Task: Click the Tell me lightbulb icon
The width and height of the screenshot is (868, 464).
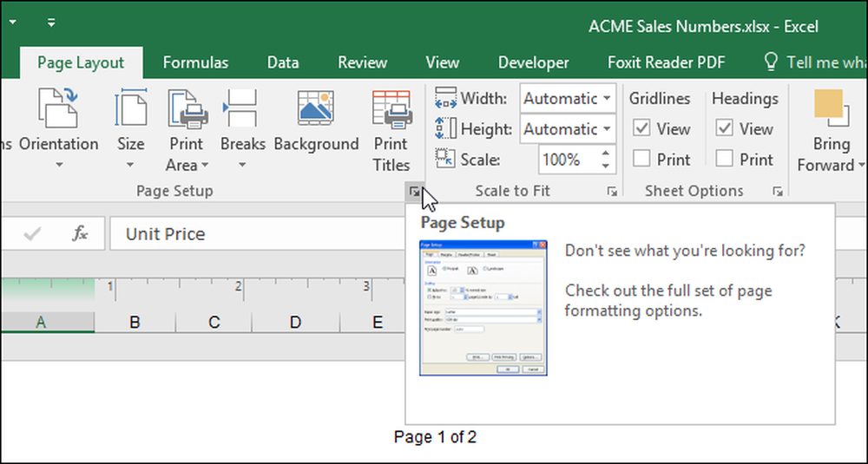Action: (x=771, y=62)
